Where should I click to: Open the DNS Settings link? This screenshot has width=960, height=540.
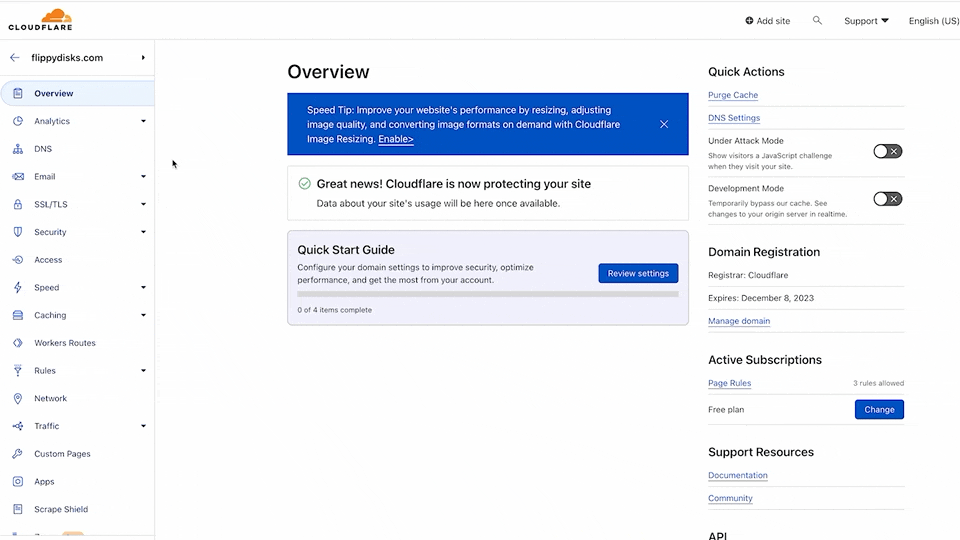[x=734, y=118]
